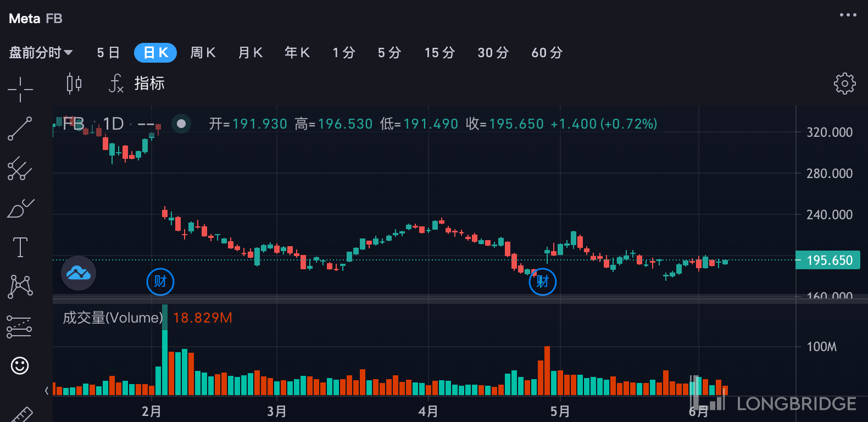This screenshot has width=868, height=422.
Task: Switch to the 5分 interval
Action: [390, 53]
